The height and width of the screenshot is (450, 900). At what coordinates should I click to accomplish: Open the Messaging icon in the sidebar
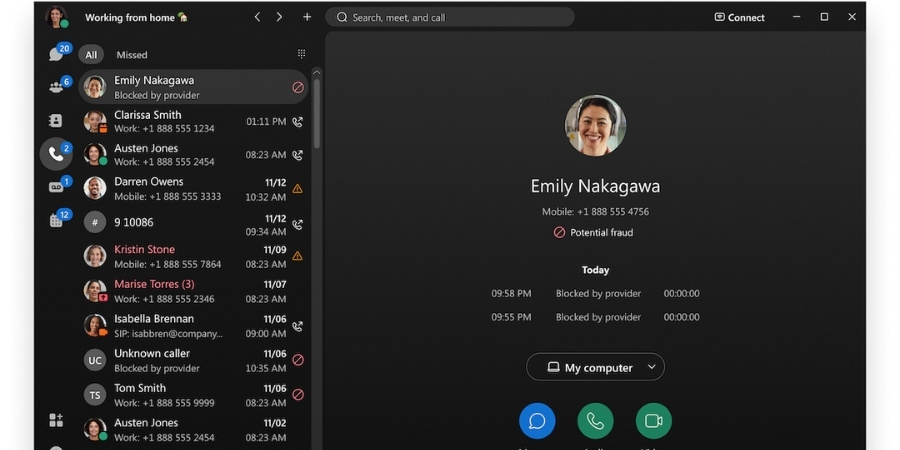coord(56,54)
